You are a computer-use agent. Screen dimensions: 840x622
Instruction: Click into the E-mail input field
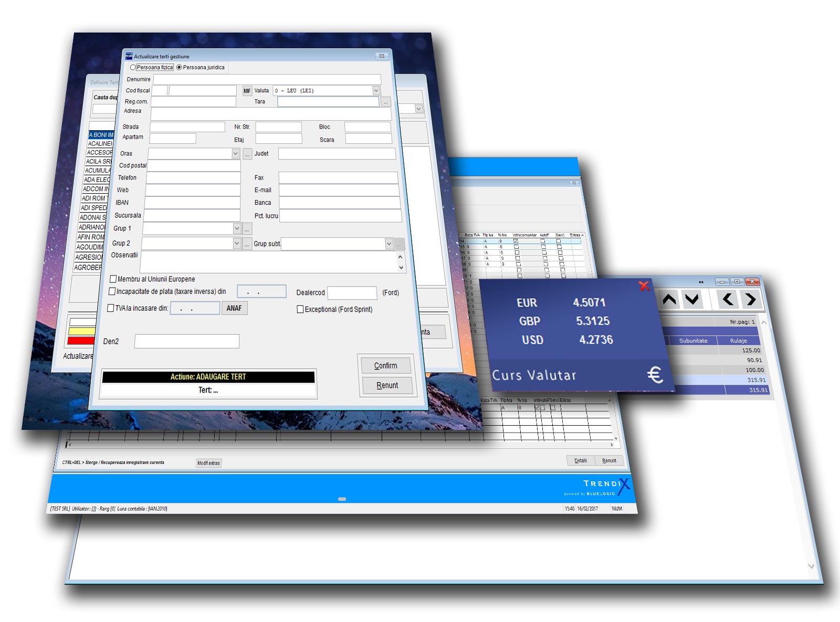339,190
